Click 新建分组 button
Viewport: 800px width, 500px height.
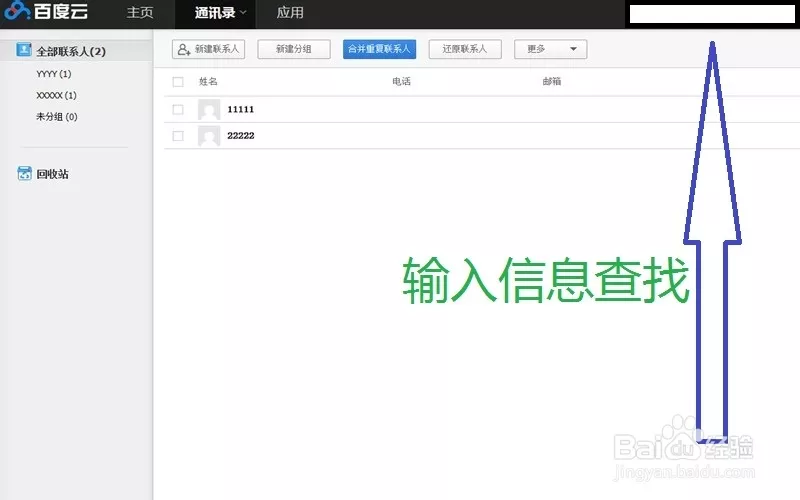point(294,49)
